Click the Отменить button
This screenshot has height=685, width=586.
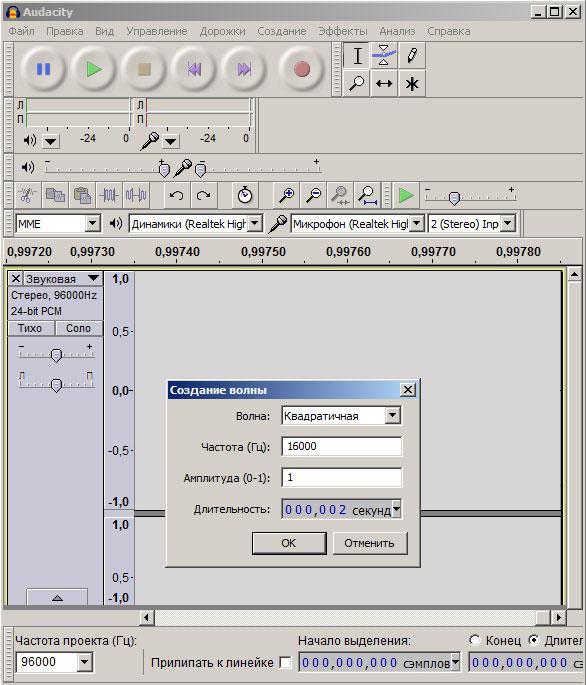pyautogui.click(x=370, y=543)
